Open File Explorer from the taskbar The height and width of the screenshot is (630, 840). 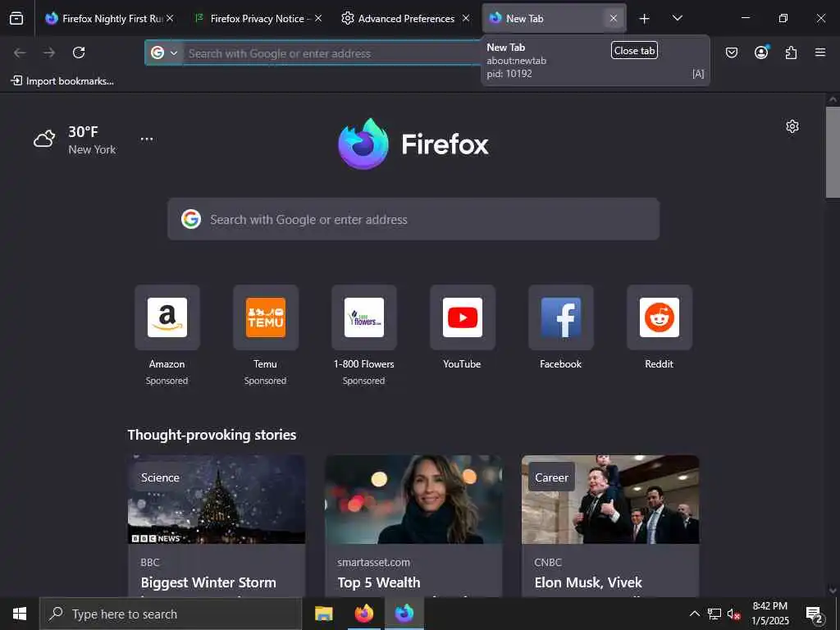click(323, 614)
